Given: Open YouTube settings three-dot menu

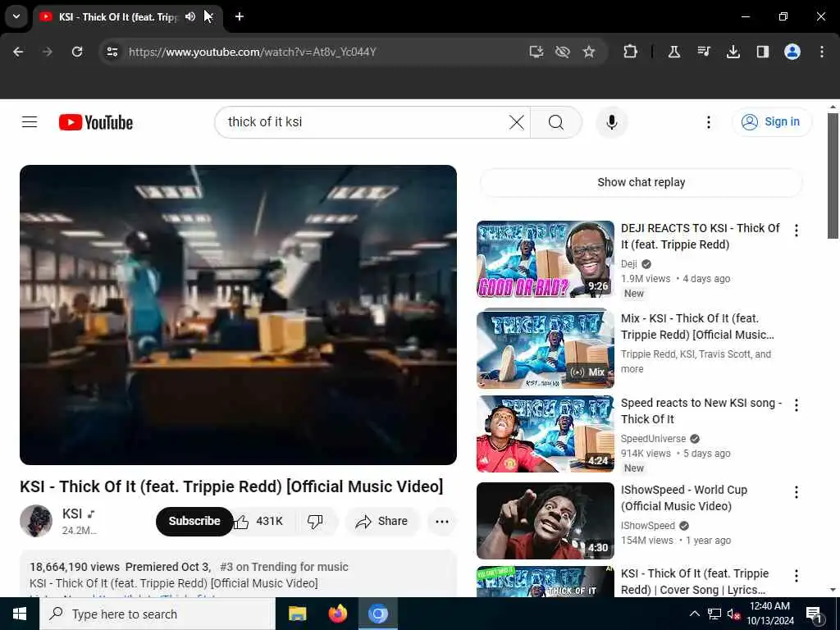Looking at the screenshot, I should coord(709,122).
